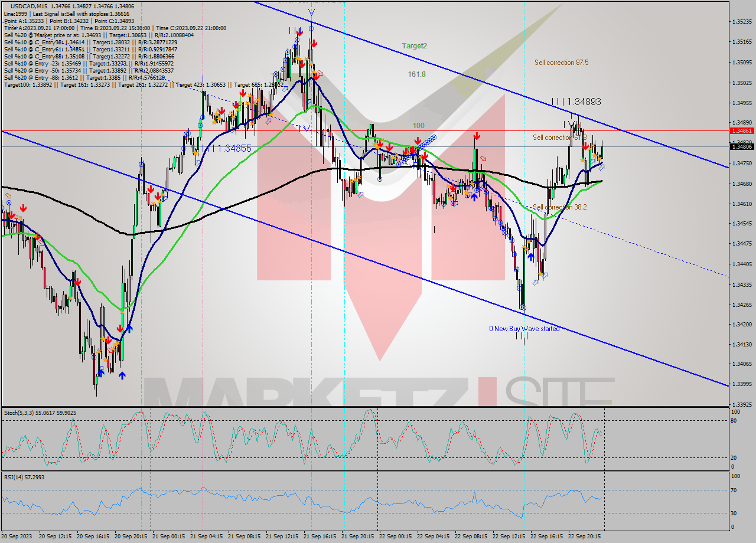Click the 1.34955 price axis value
Viewport: 756px width, 543px height.
click(742, 103)
